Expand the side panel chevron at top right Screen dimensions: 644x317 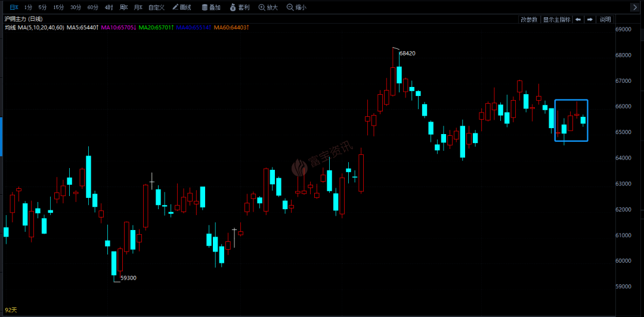634,7
